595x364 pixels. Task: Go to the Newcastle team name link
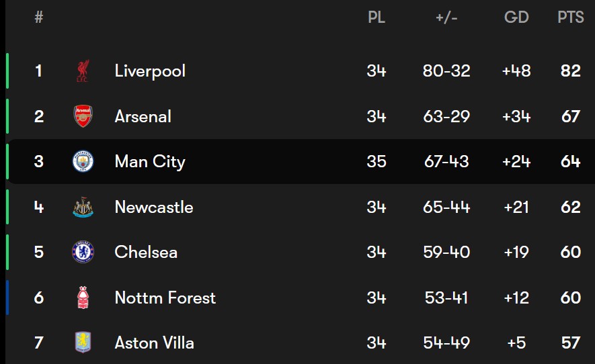[x=154, y=207]
